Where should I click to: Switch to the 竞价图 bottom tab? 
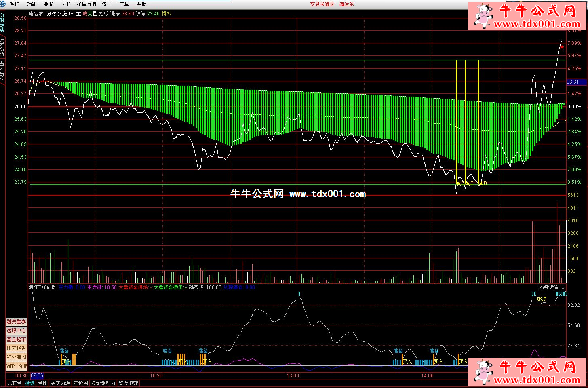pyautogui.click(x=80, y=383)
